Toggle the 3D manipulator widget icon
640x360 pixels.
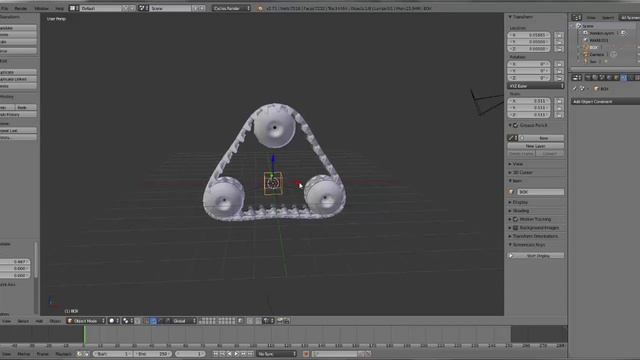(x=146, y=321)
